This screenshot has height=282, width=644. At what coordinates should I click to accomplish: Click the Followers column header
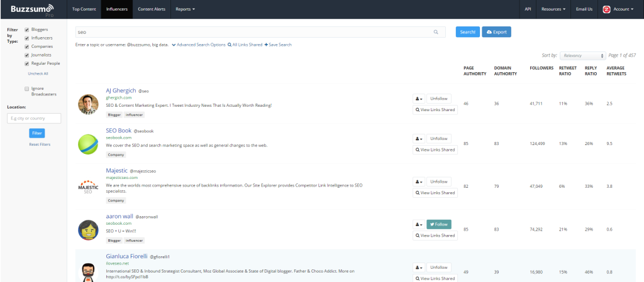(541, 68)
